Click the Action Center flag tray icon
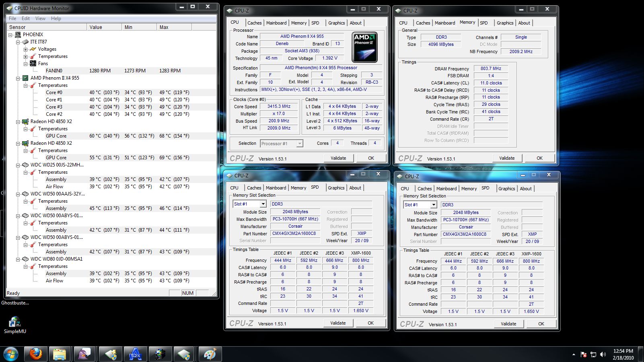The image size is (644, 362). tap(584, 354)
